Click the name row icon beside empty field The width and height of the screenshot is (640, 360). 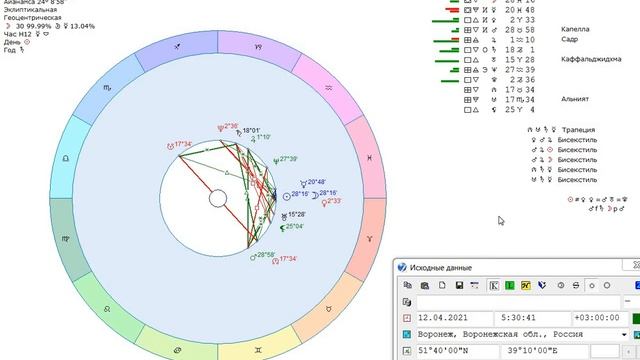point(407,302)
